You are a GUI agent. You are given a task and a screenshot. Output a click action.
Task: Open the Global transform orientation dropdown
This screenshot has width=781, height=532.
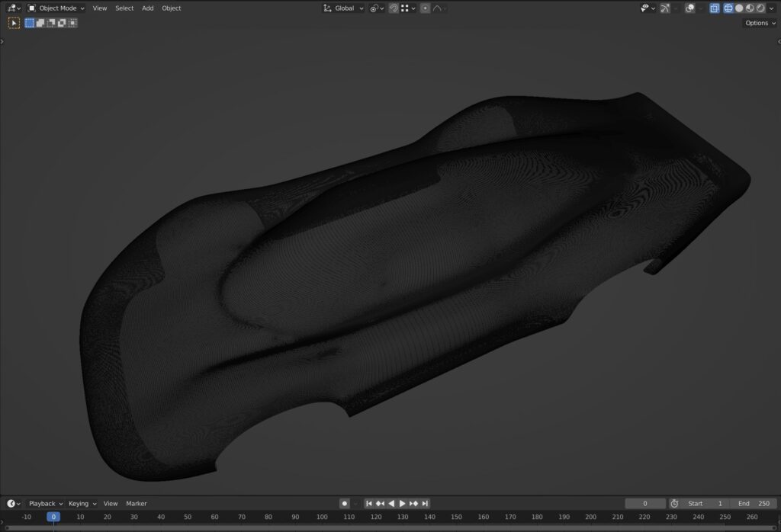344,8
